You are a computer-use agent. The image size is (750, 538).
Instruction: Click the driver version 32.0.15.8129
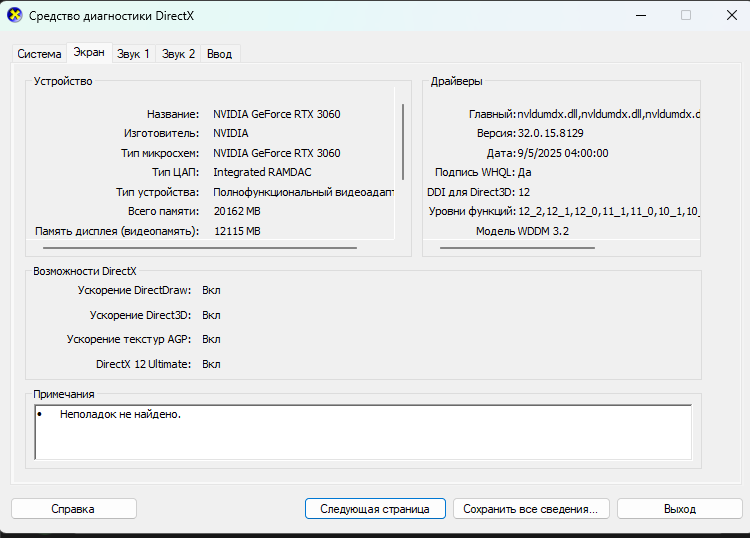(x=551, y=133)
